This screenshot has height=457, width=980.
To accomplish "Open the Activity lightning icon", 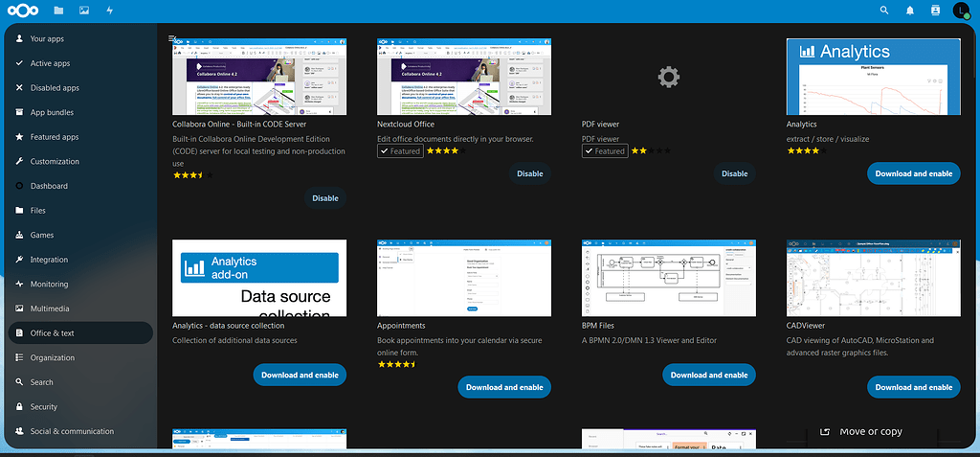I will coord(110,10).
